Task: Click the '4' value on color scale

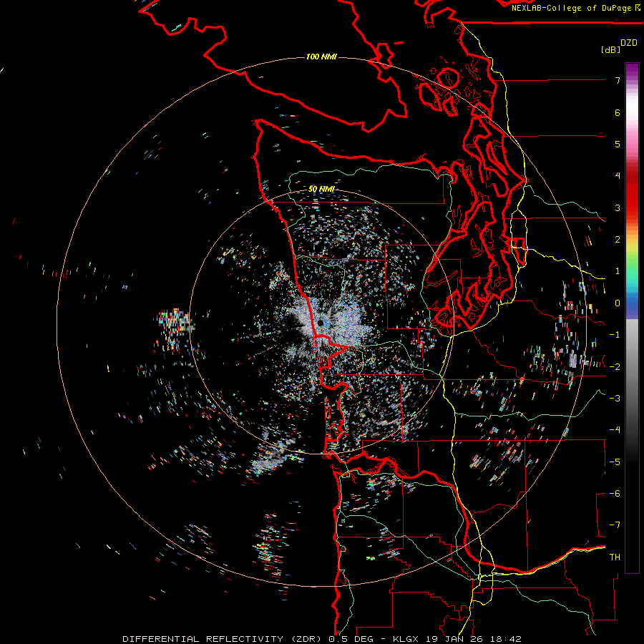Action: pyautogui.click(x=618, y=176)
